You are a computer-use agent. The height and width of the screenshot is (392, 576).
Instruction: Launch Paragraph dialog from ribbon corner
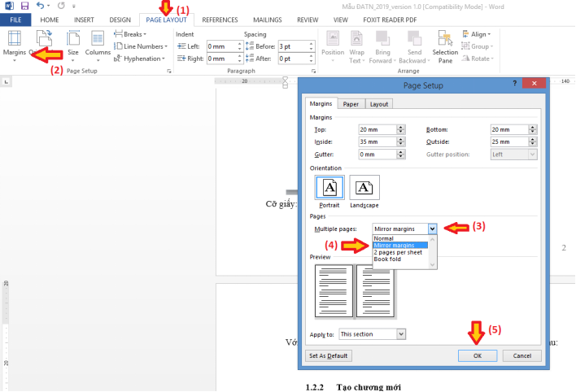pyautogui.click(x=313, y=72)
